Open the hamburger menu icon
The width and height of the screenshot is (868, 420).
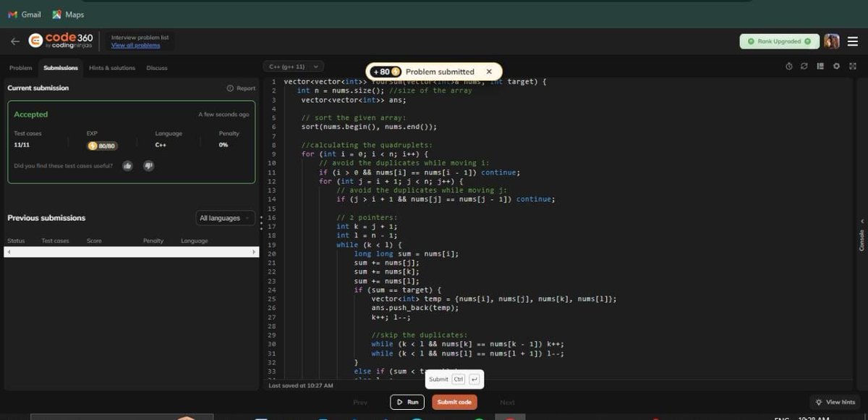852,41
